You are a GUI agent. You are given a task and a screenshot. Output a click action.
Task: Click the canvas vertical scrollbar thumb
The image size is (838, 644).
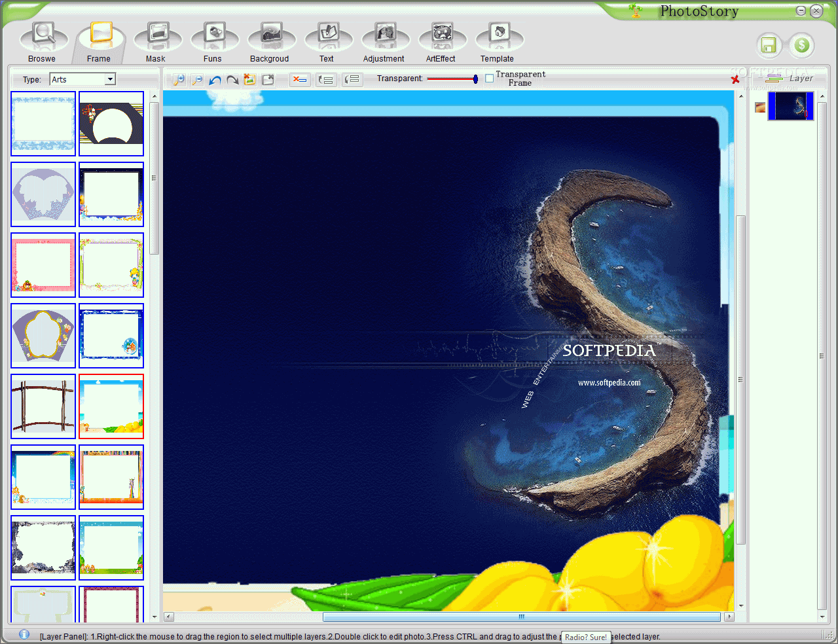741,380
